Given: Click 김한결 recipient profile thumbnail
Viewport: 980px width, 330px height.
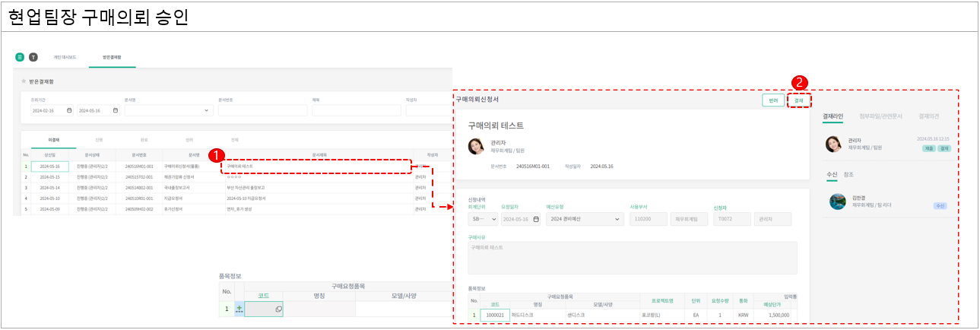Looking at the screenshot, I should tap(837, 201).
